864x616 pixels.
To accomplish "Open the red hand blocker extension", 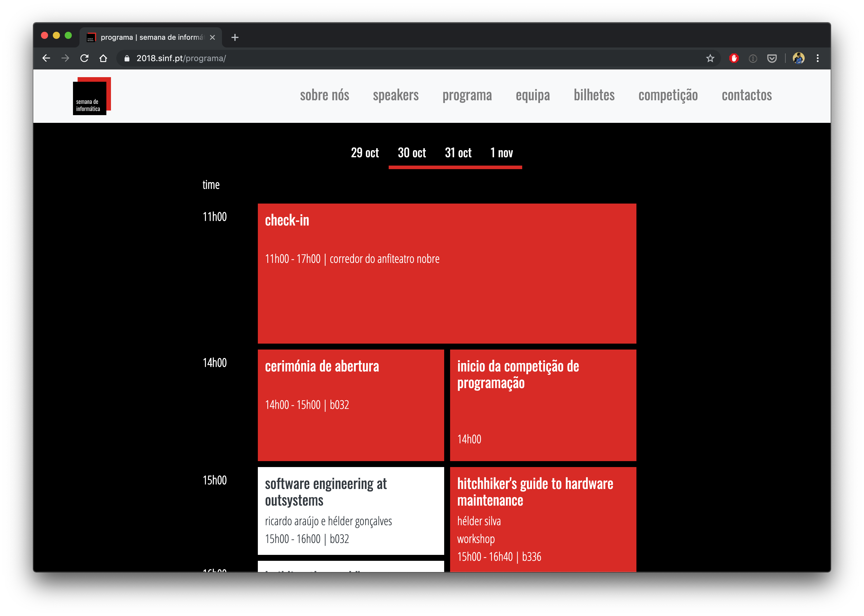I will (734, 58).
